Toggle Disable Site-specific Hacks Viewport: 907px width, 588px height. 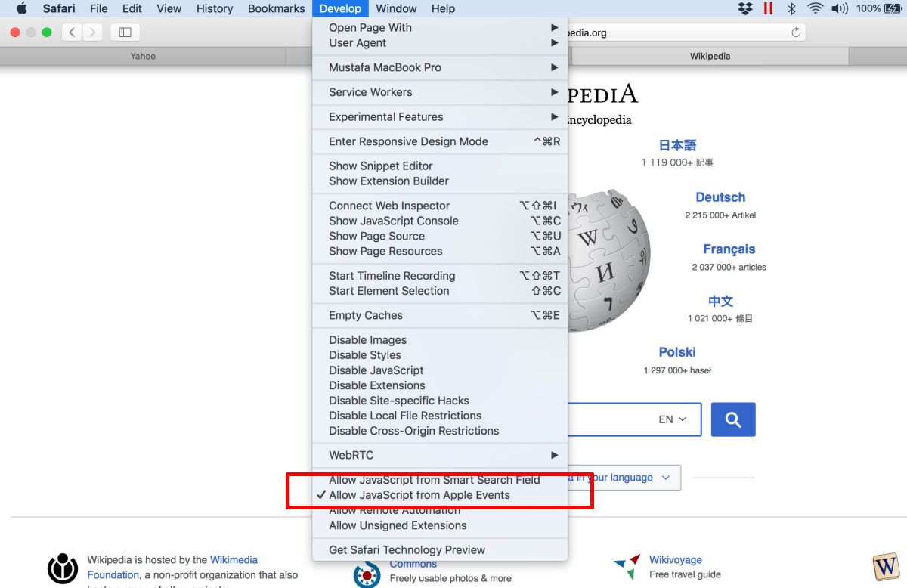[440, 401]
